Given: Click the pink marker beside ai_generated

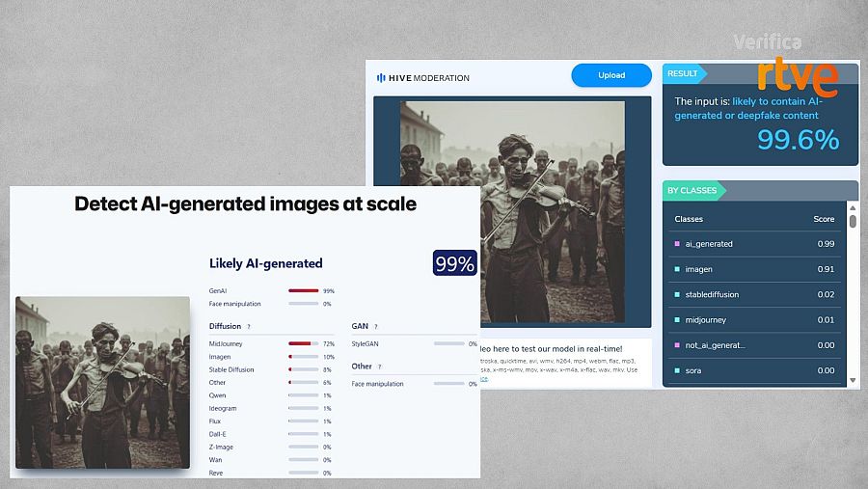Looking at the screenshot, I should click(x=677, y=244).
